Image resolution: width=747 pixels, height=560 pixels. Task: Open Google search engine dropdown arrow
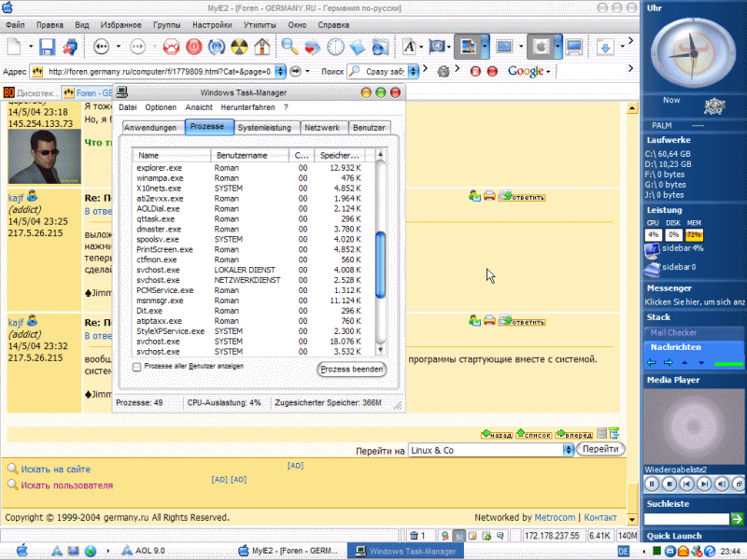coord(548,72)
